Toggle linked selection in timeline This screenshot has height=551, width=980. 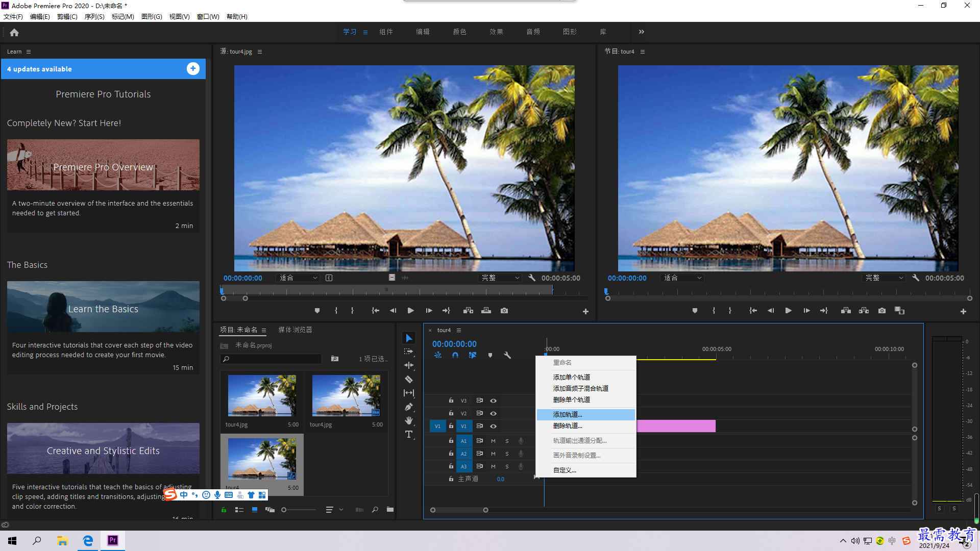click(473, 355)
